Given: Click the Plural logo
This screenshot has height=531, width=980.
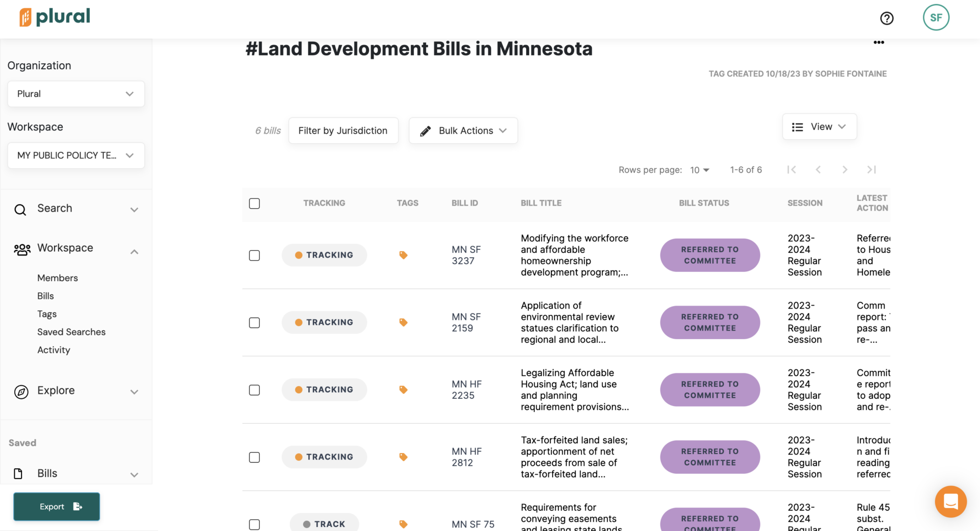Looking at the screenshot, I should coord(55,17).
